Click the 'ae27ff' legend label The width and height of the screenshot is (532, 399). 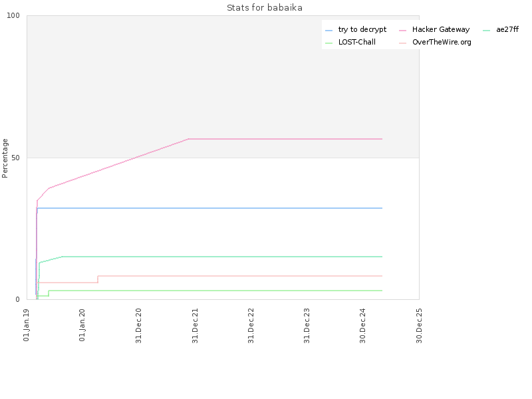point(507,29)
